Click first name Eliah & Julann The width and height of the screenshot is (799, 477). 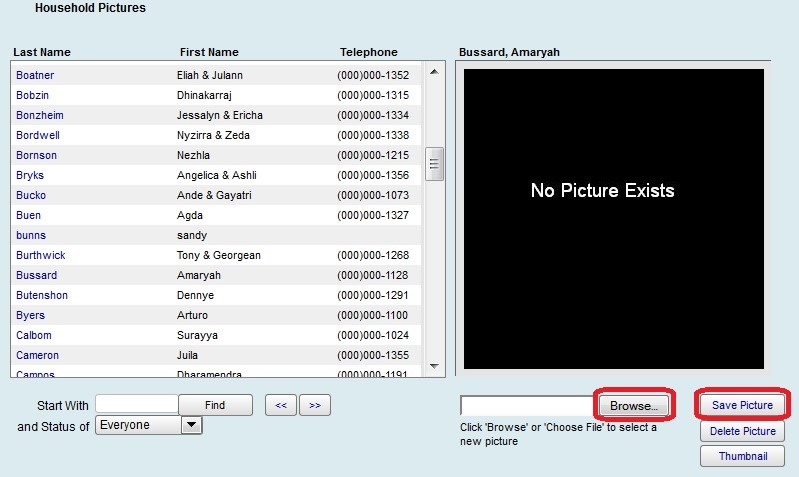pyautogui.click(x=210, y=75)
